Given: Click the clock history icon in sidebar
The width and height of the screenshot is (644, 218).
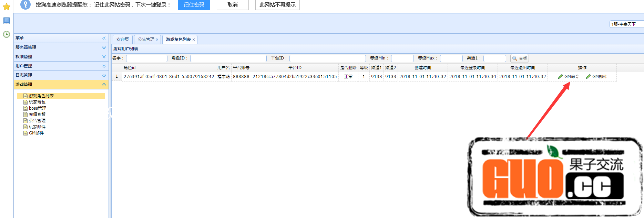Looking at the screenshot, I should tap(7, 34).
